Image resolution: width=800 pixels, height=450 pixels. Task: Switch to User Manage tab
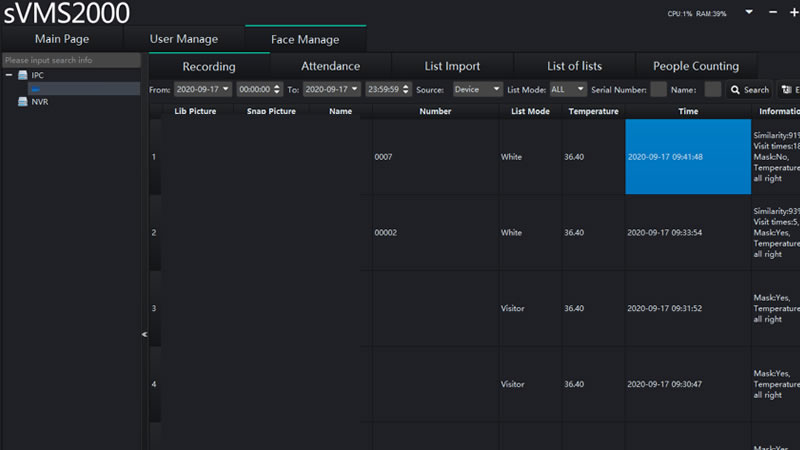pos(184,39)
